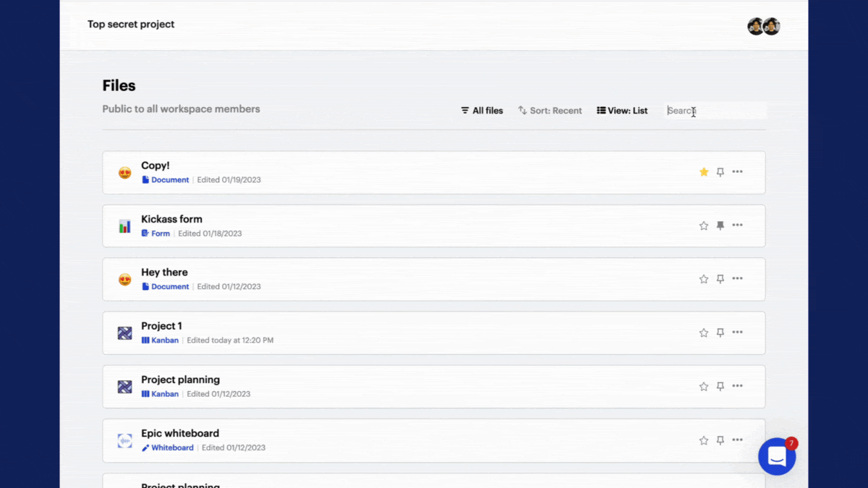This screenshot has height=488, width=868.
Task: Open the Copy! file title
Action: tap(156, 166)
